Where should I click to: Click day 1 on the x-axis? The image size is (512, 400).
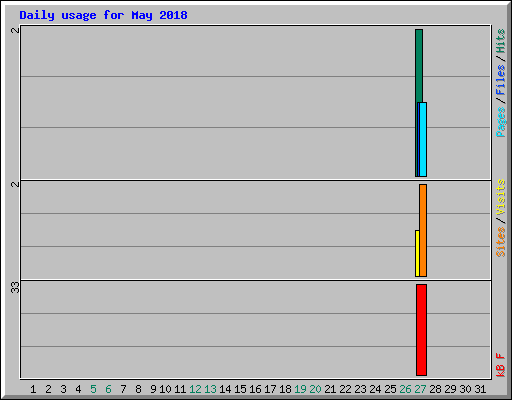[x=33, y=389]
